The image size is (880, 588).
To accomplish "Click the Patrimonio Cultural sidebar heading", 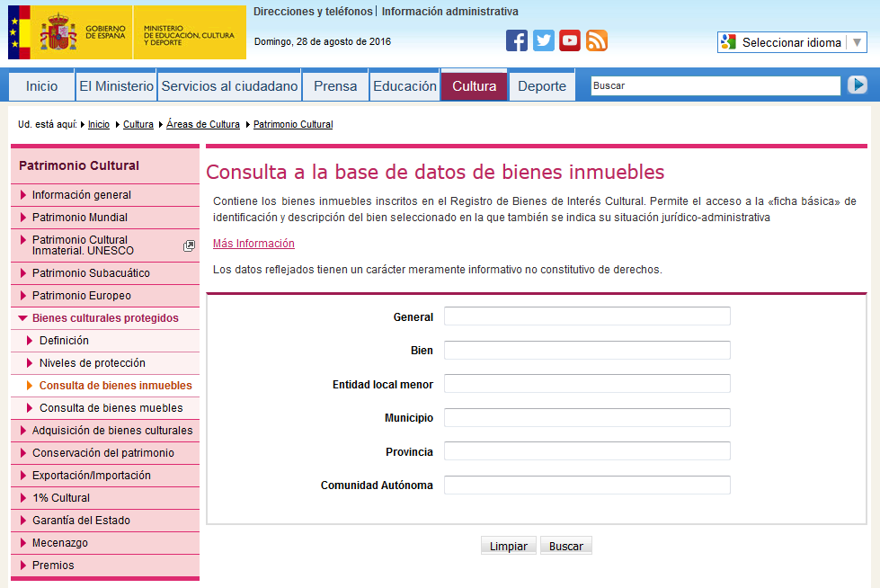I will pyautogui.click(x=79, y=165).
